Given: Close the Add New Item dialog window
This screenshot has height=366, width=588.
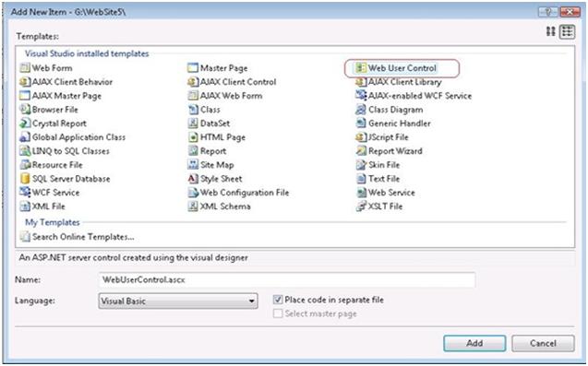Looking at the screenshot, I should [x=570, y=12].
